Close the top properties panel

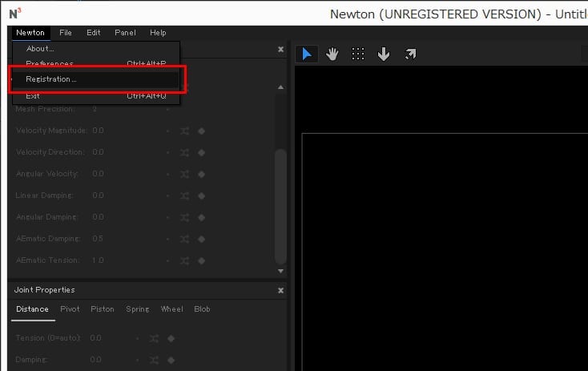(x=280, y=49)
